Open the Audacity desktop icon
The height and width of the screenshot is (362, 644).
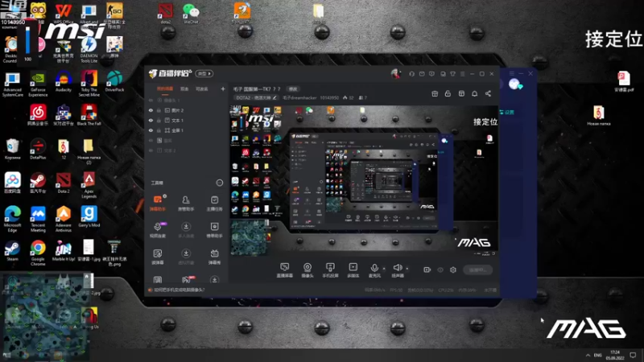(x=64, y=81)
